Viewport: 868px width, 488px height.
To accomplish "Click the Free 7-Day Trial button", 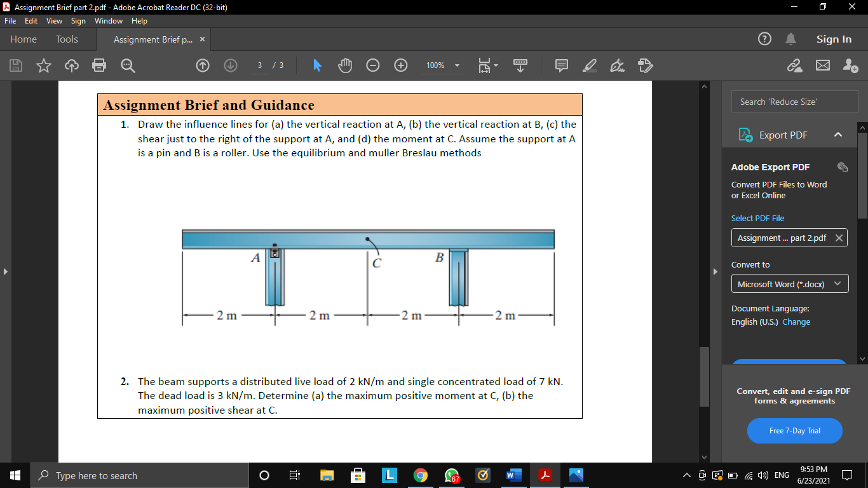I will (794, 431).
